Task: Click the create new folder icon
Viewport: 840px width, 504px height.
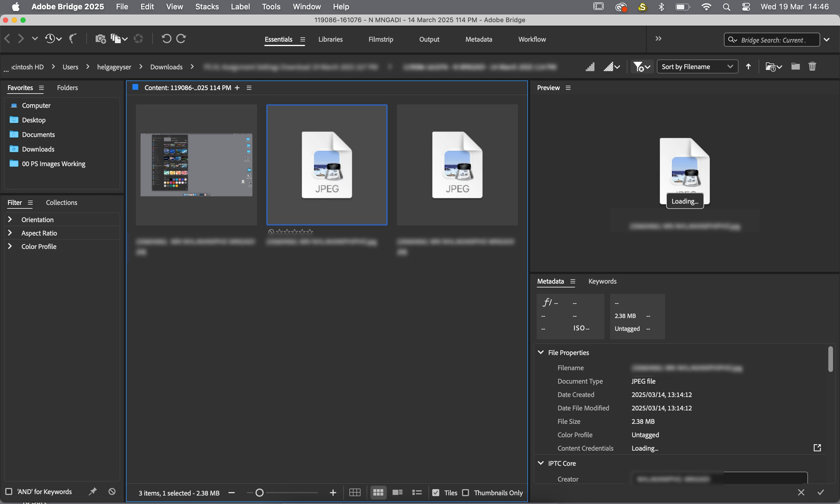Action: (795, 66)
